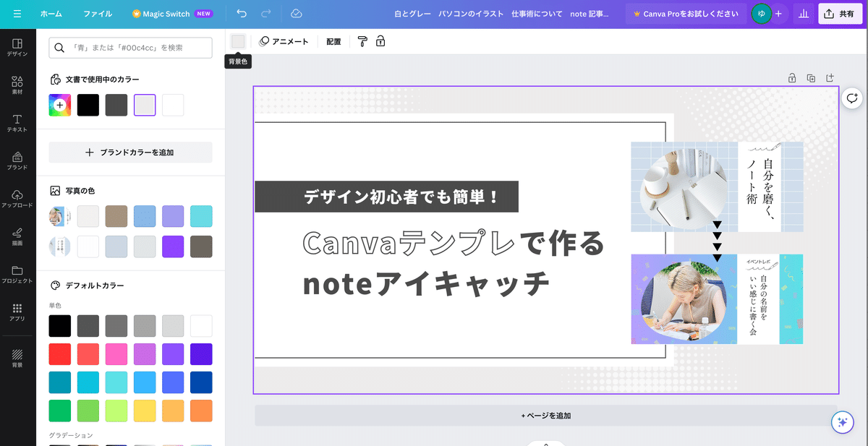Open the プロジェクト sidebar panel
Viewport: 868px width, 446px height.
click(x=17, y=274)
